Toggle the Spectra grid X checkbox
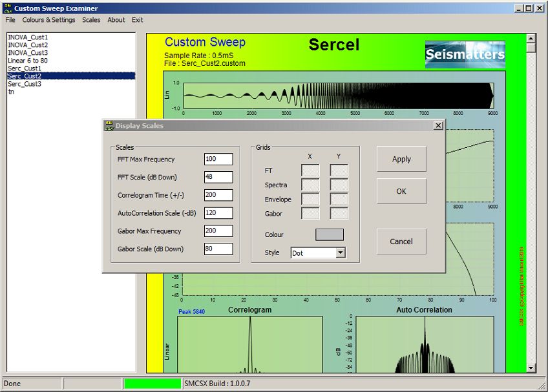 310,185
